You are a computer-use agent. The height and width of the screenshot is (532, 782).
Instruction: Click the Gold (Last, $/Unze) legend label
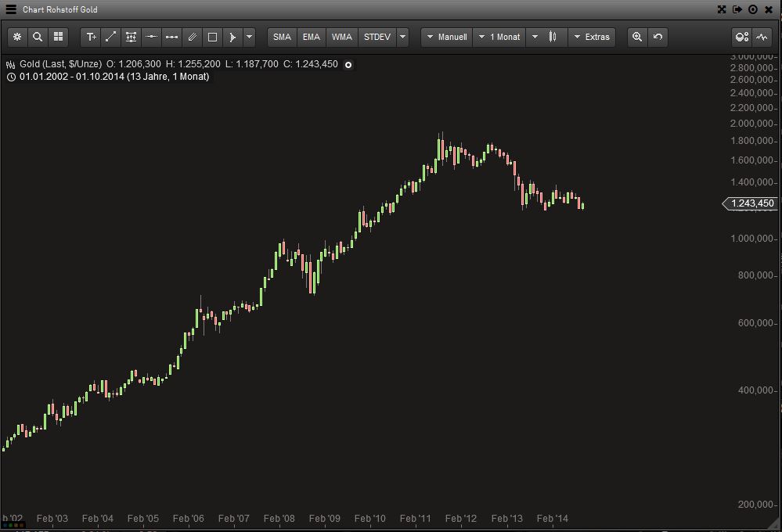point(60,64)
